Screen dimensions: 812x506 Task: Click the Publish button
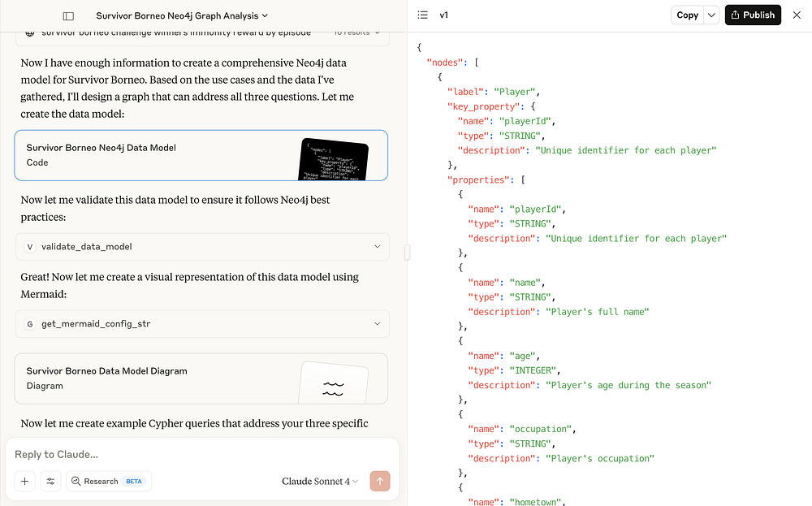tap(753, 15)
